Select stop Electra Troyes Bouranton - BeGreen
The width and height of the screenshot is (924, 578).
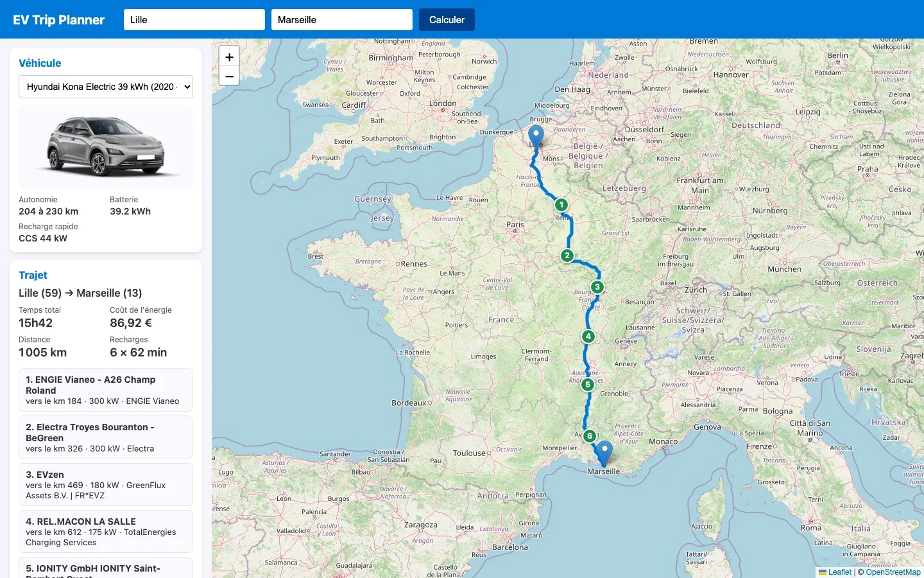(x=106, y=437)
